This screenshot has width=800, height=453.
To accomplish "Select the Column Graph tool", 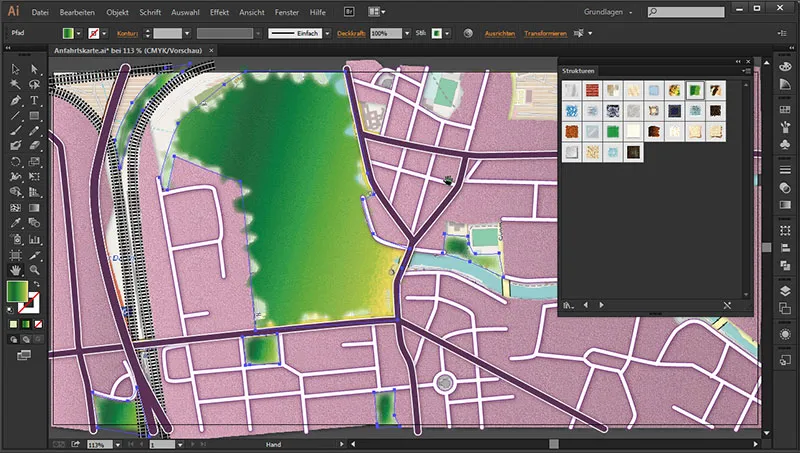I will (x=34, y=239).
